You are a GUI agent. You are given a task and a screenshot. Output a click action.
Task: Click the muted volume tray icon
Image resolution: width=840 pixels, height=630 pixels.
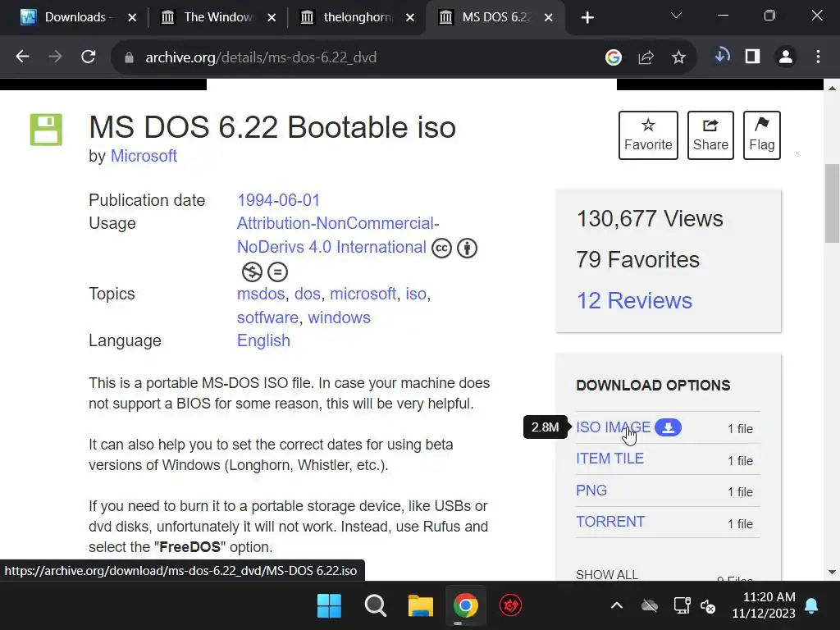708,606
